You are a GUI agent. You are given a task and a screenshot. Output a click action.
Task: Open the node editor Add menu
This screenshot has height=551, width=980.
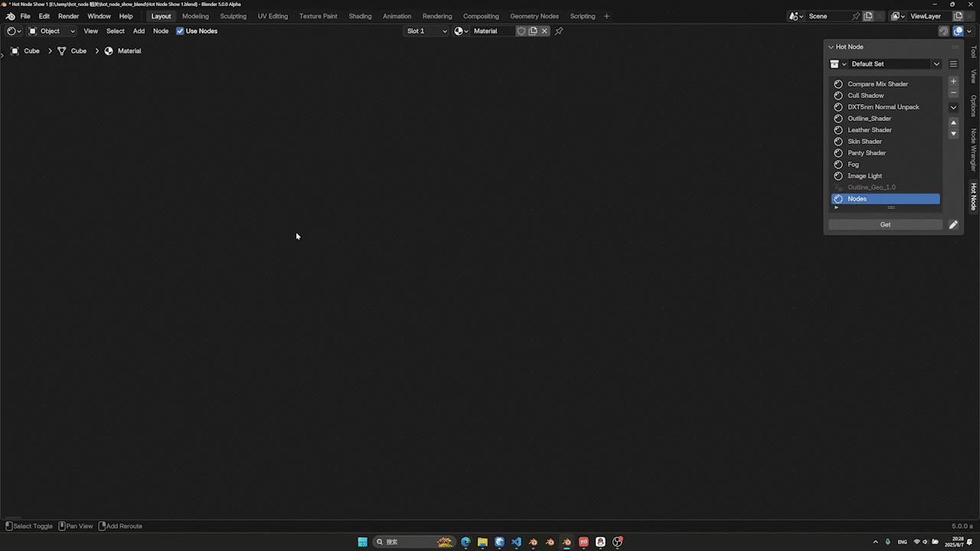[x=139, y=31]
